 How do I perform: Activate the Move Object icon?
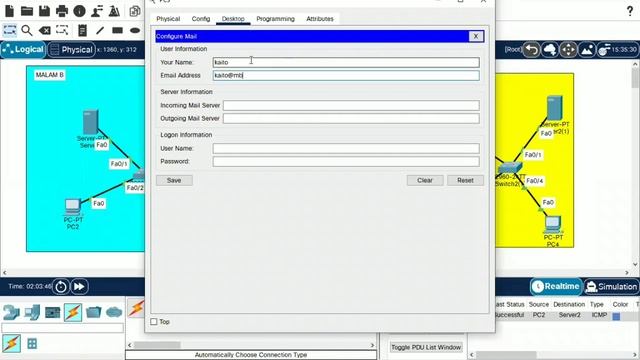568,50
